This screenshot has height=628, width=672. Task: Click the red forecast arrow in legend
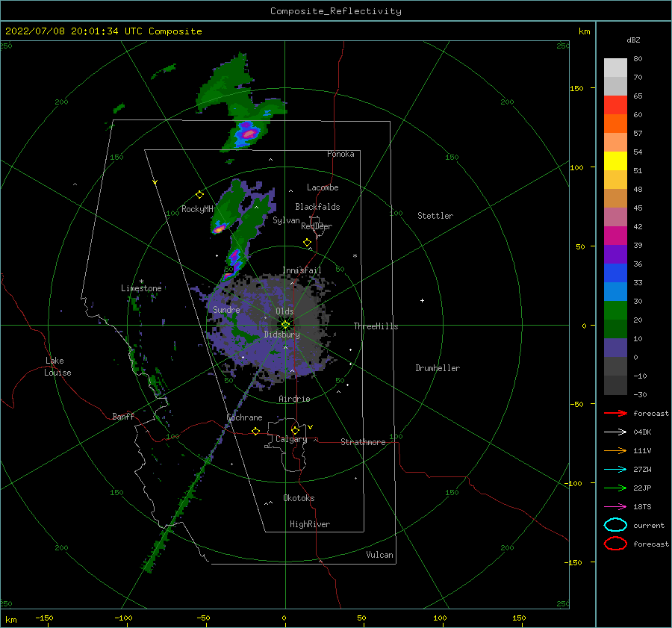pyautogui.click(x=615, y=413)
